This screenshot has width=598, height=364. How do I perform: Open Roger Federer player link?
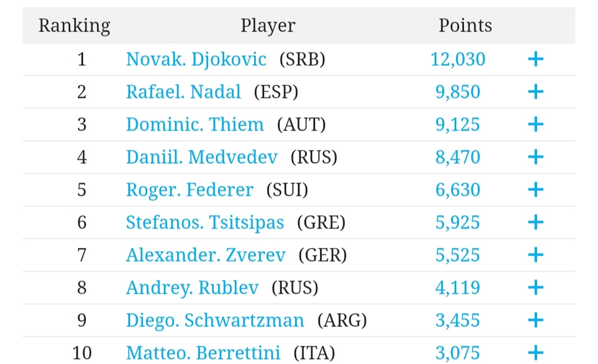pyautogui.click(x=189, y=190)
